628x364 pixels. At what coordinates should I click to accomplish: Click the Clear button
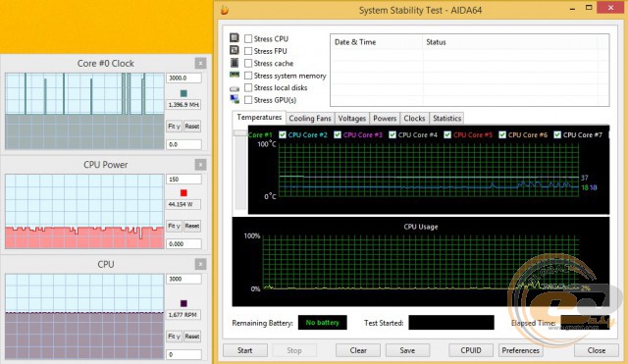tap(358, 350)
